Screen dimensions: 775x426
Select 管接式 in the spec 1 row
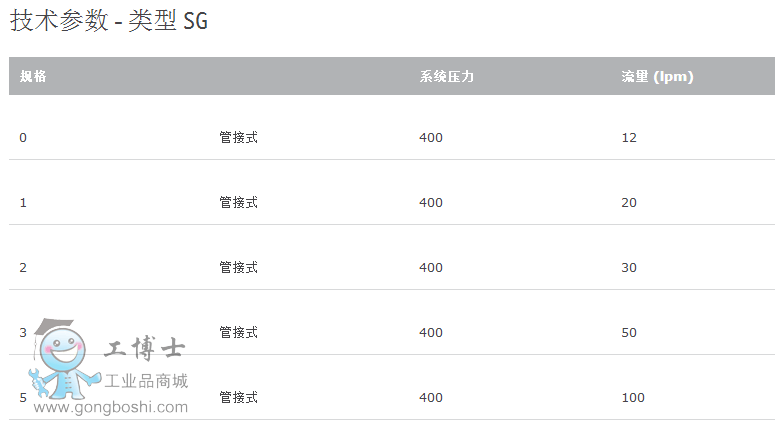[x=238, y=203]
